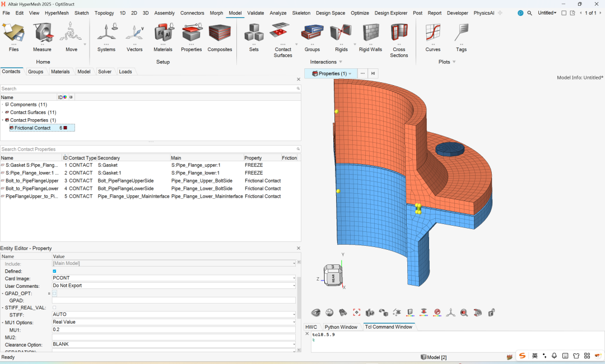
Task: Switch to the Python Window tab
Action: click(x=341, y=327)
